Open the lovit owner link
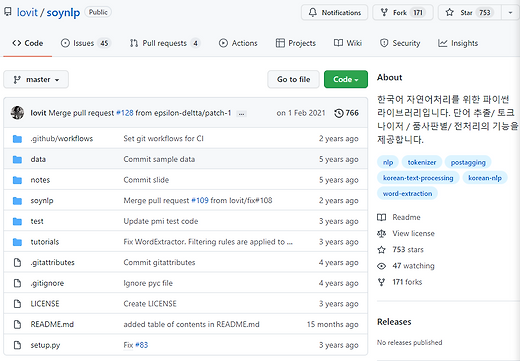This screenshot has height=361, width=520. pyautogui.click(x=27, y=13)
